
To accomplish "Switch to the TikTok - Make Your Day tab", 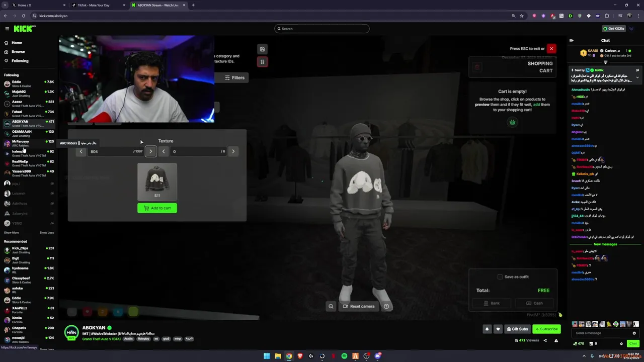I will (98, 5).
